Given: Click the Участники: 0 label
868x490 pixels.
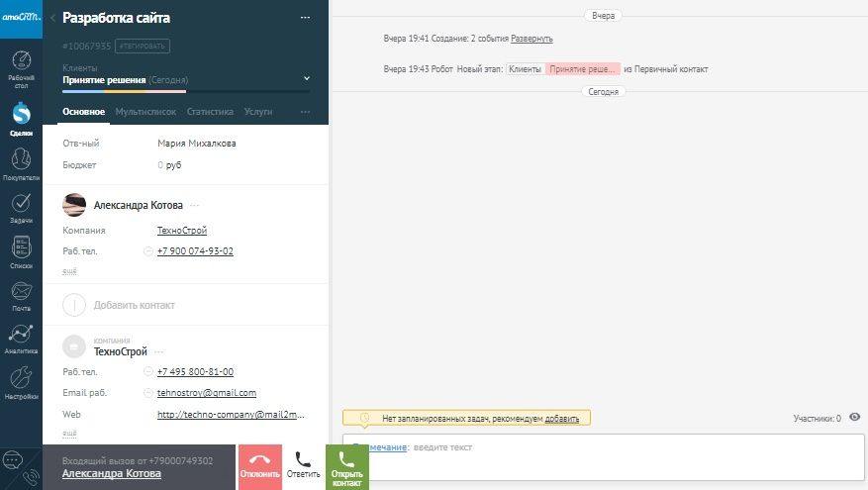Looking at the screenshot, I should 818,419.
